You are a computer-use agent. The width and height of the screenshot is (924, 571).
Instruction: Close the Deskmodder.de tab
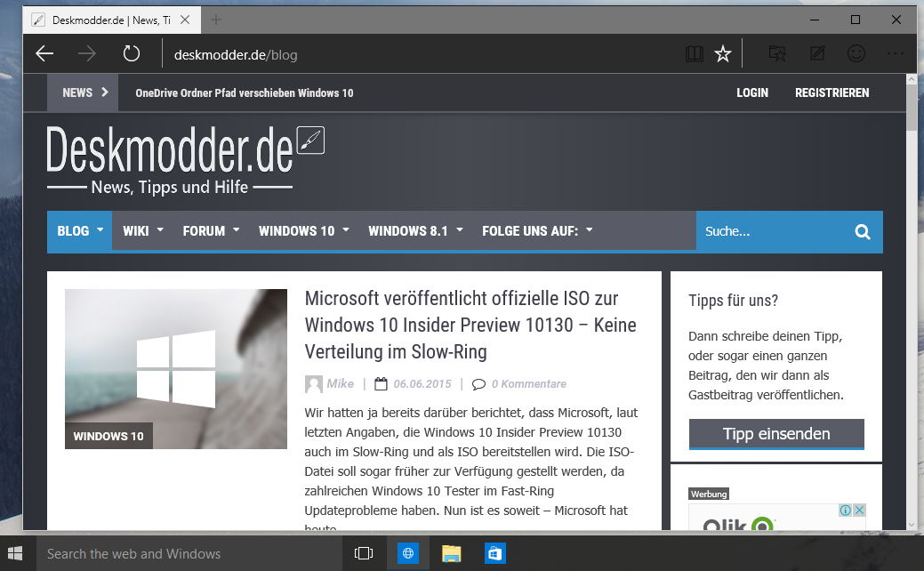[185, 20]
